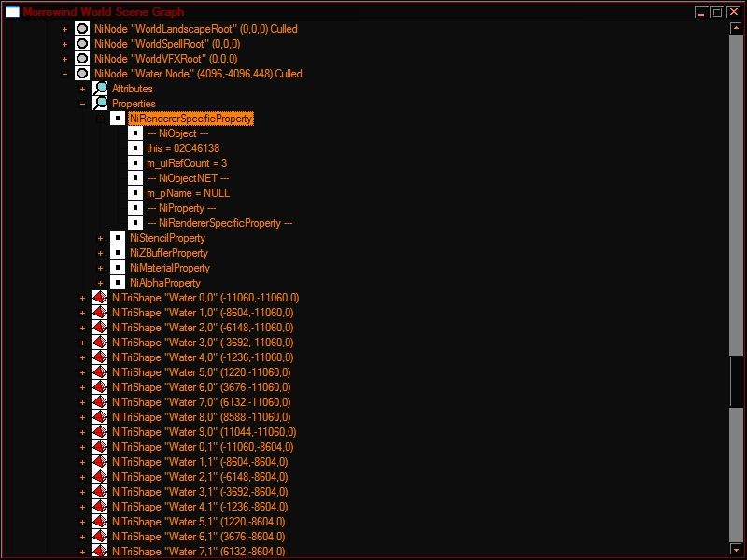Click the "Water 1,1" NiTriShape icon

100,462
